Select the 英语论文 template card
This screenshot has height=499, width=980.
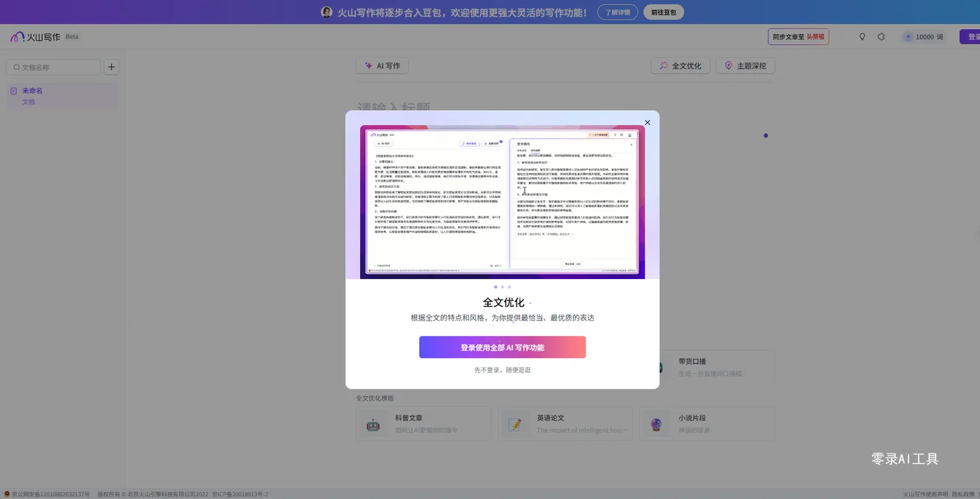[565, 423]
